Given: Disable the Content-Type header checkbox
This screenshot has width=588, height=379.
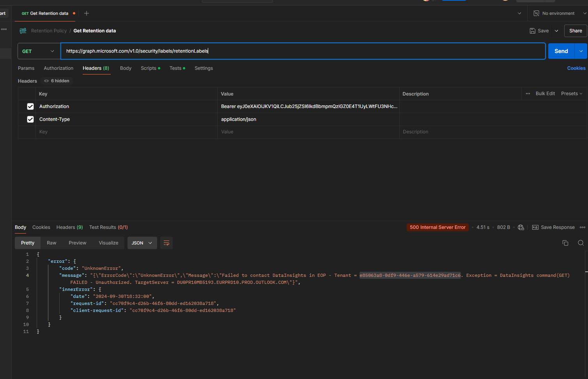Looking at the screenshot, I should click(30, 119).
